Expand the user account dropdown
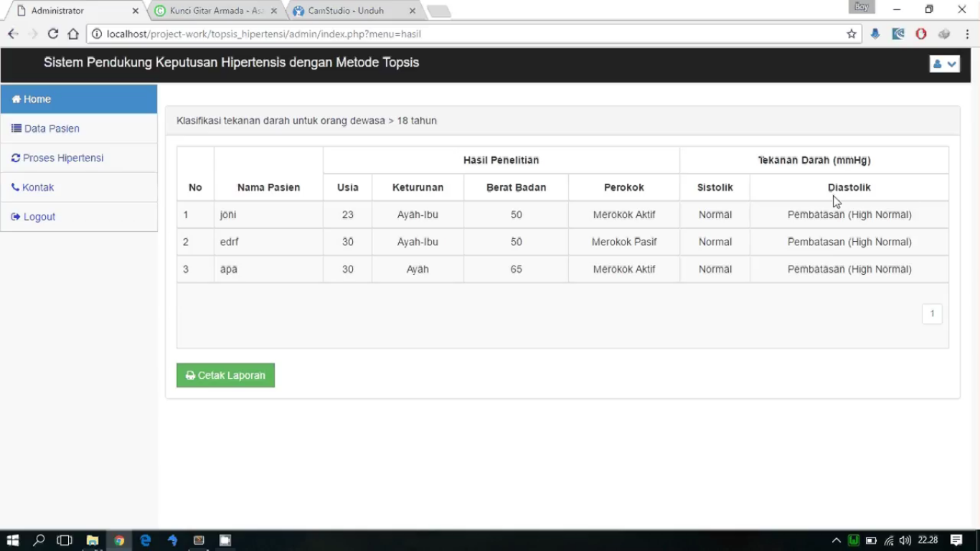This screenshot has height=551, width=980. 944,64
